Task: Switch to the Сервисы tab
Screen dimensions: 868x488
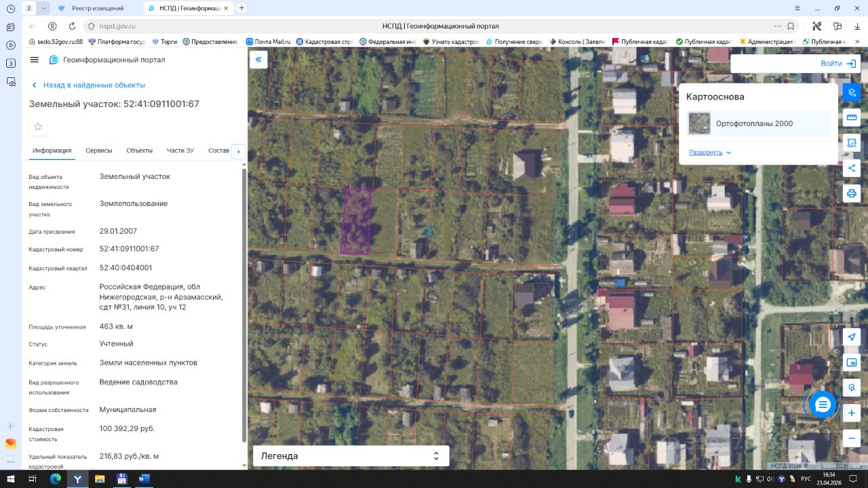Action: [x=99, y=150]
